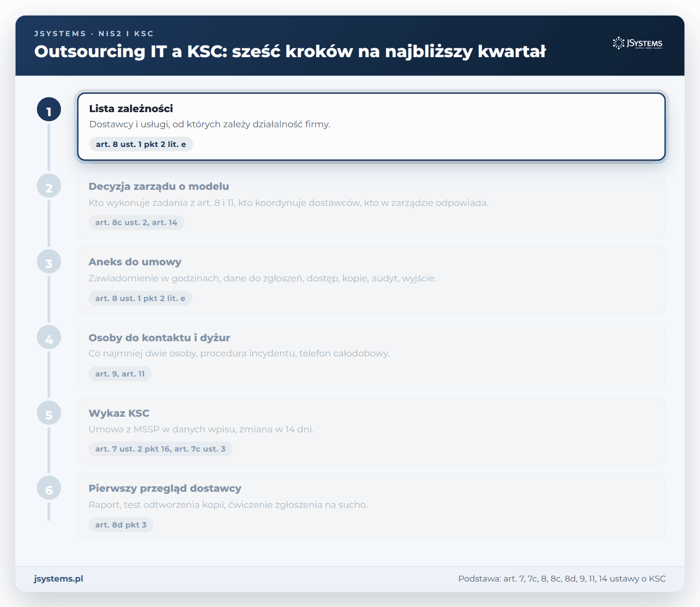The image size is (700, 607).
Task: Open the "Osoby do kontaktu i dyżur" heading
Action: coord(159,338)
